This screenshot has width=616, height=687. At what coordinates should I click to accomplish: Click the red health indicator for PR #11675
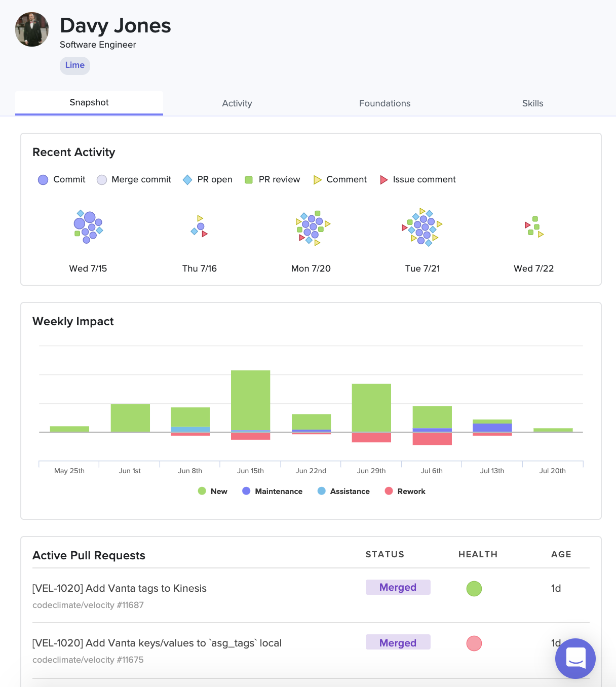click(x=474, y=644)
